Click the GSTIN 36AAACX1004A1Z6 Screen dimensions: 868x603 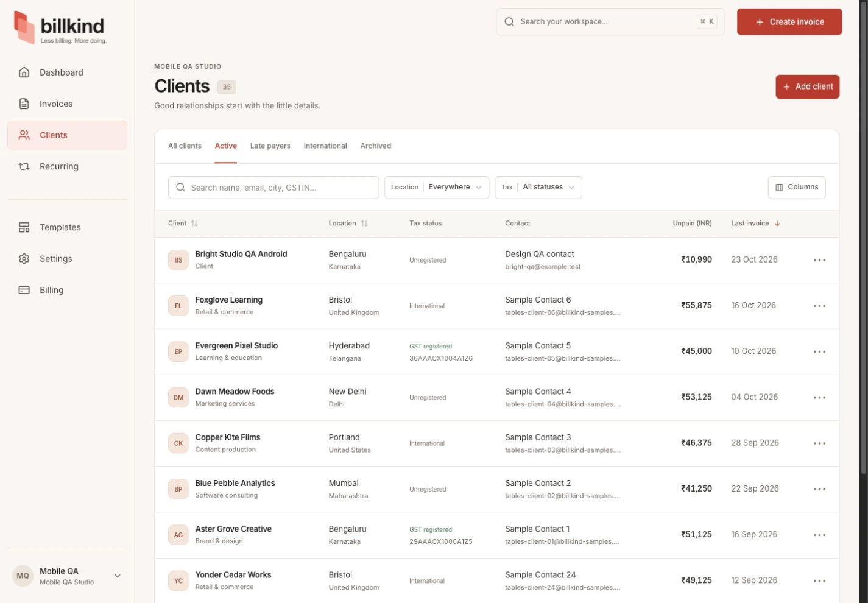(441, 359)
